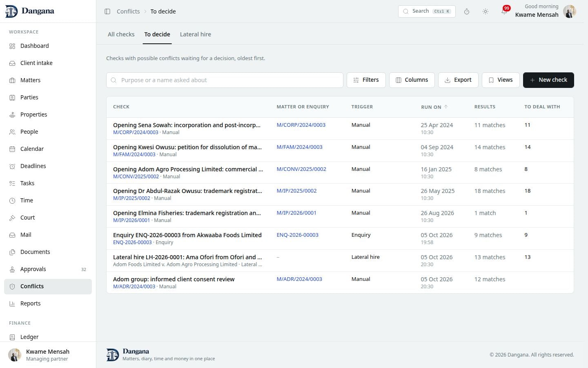Create a New check

coord(548,80)
